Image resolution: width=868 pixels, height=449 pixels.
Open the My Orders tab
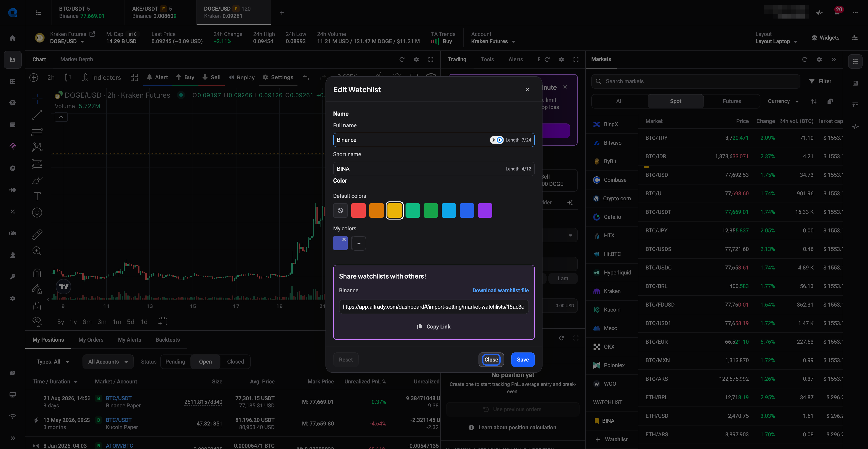tap(91, 339)
